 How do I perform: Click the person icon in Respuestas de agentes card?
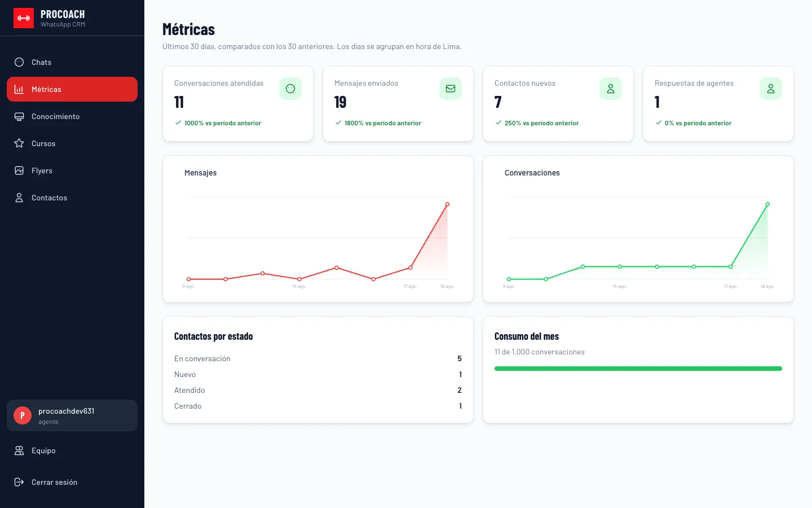pos(771,89)
